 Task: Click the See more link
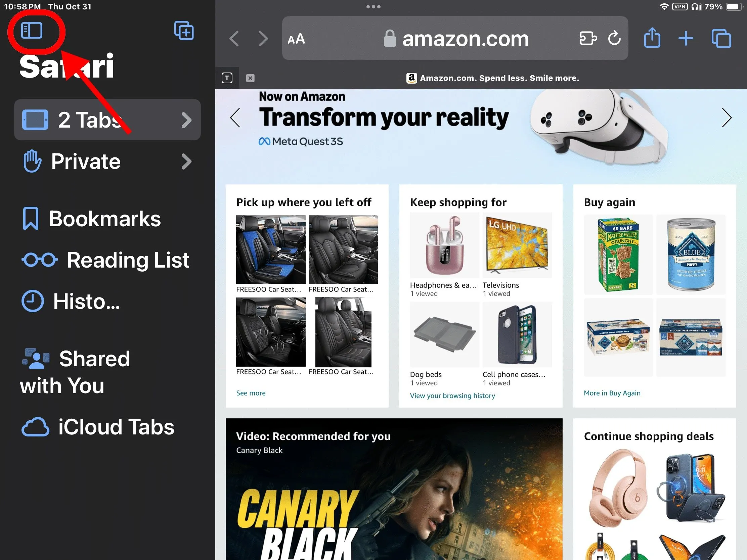click(x=251, y=393)
